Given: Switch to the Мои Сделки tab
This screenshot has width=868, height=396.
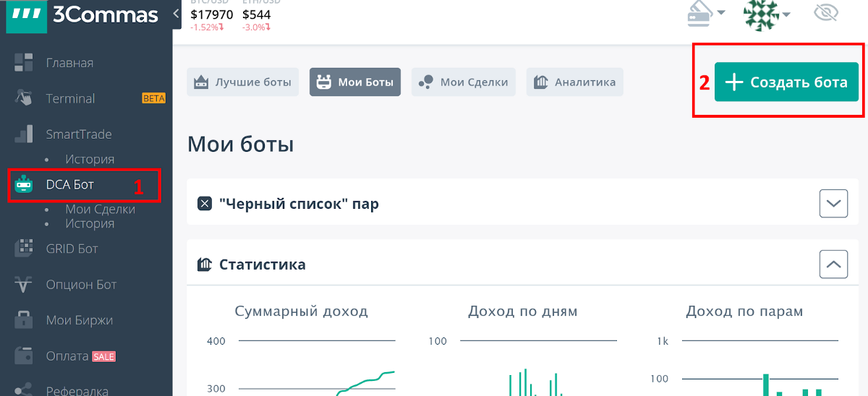Looking at the screenshot, I should 464,82.
